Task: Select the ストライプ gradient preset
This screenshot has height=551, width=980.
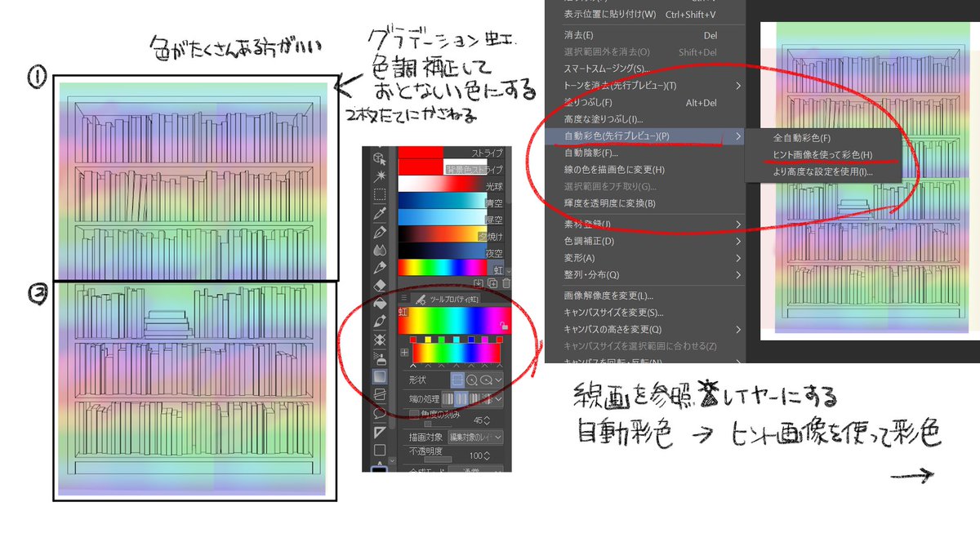Action: [451, 152]
